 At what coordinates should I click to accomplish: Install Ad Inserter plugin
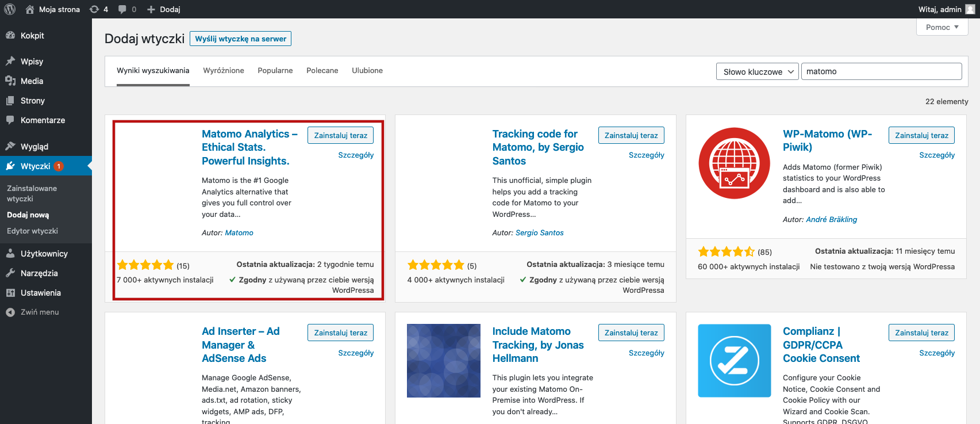point(340,333)
